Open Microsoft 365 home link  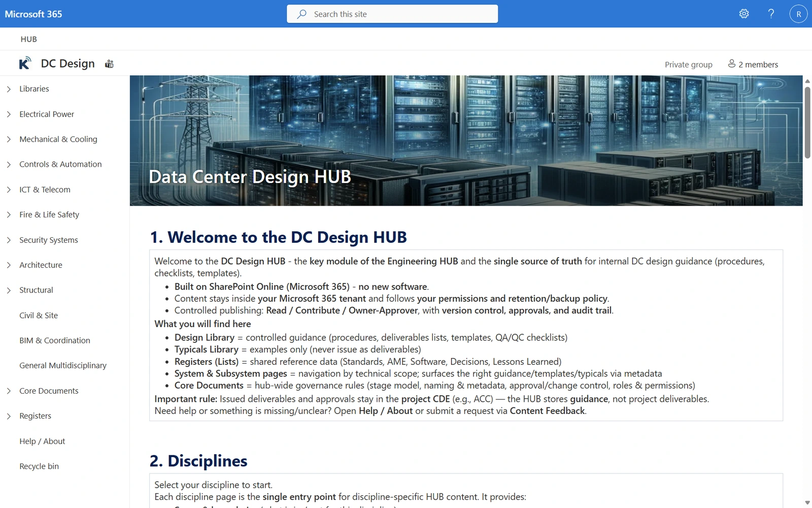33,14
